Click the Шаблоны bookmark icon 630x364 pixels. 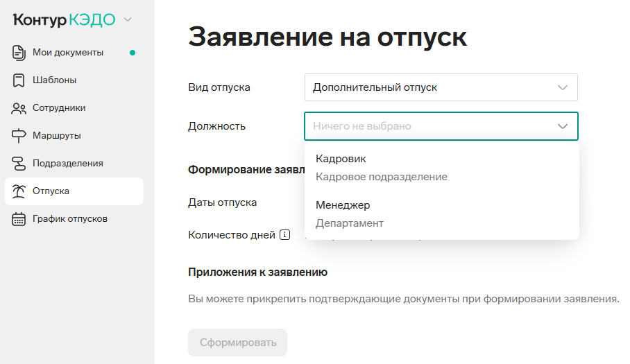[x=19, y=80]
